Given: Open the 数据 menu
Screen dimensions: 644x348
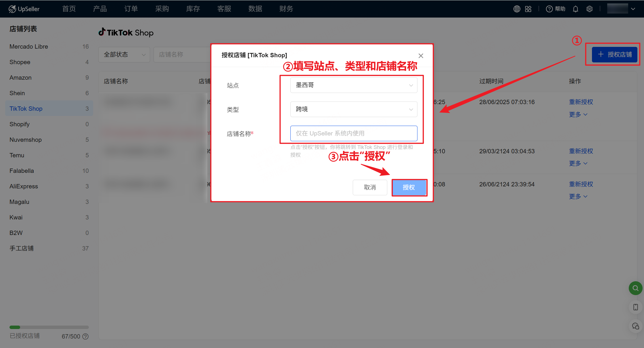Looking at the screenshot, I should click(255, 9).
